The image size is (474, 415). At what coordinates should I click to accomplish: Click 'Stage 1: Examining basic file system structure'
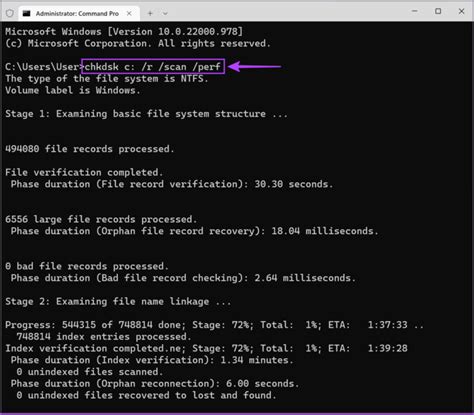146,114
